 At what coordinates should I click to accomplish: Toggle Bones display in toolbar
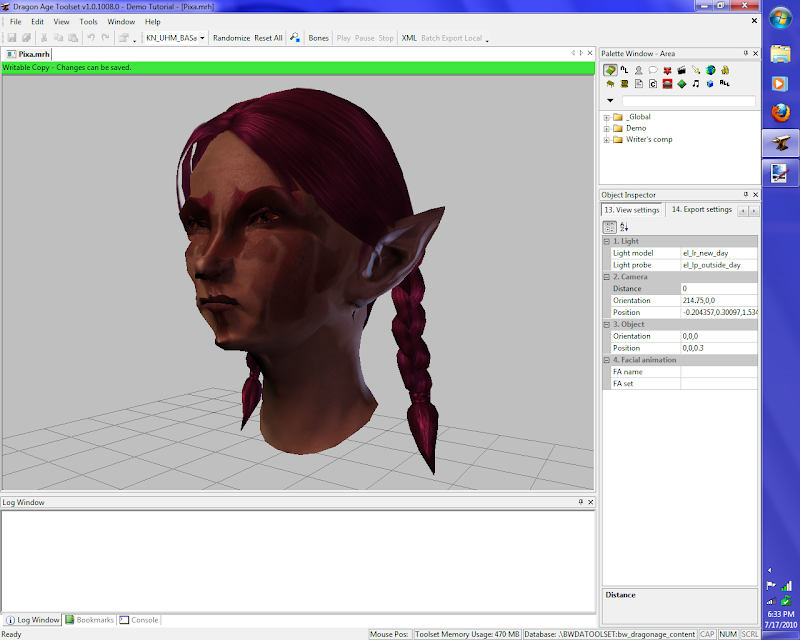click(318, 38)
